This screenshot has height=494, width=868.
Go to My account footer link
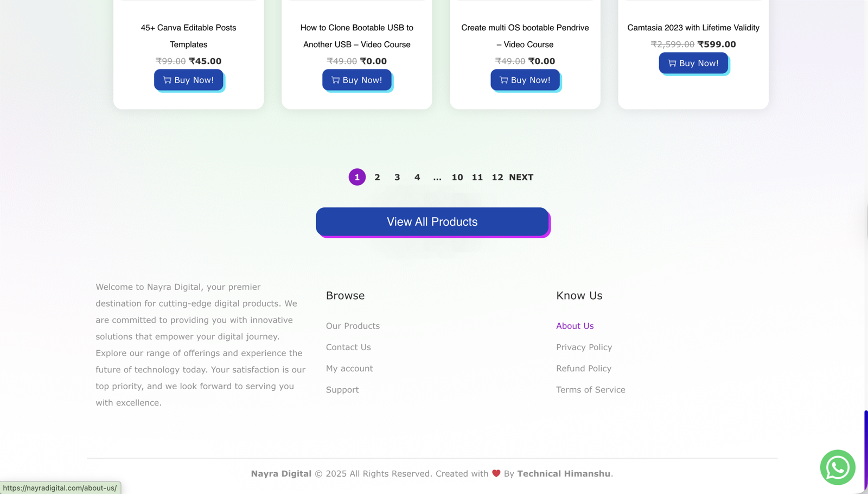(349, 369)
